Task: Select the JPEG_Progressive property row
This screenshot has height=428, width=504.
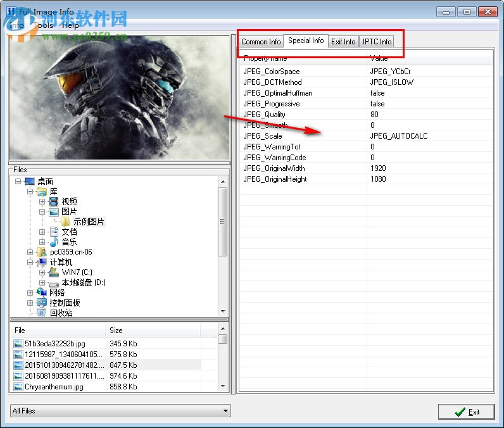Action: (x=366, y=104)
